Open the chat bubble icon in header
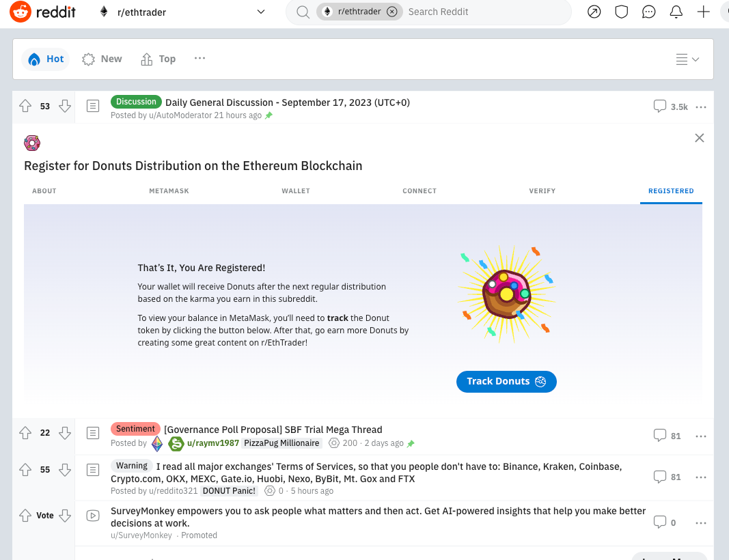Viewport: 729px width, 560px height. pyautogui.click(x=648, y=12)
